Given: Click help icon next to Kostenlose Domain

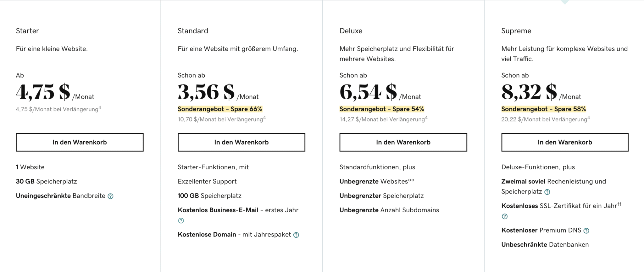Looking at the screenshot, I should click(x=296, y=235).
